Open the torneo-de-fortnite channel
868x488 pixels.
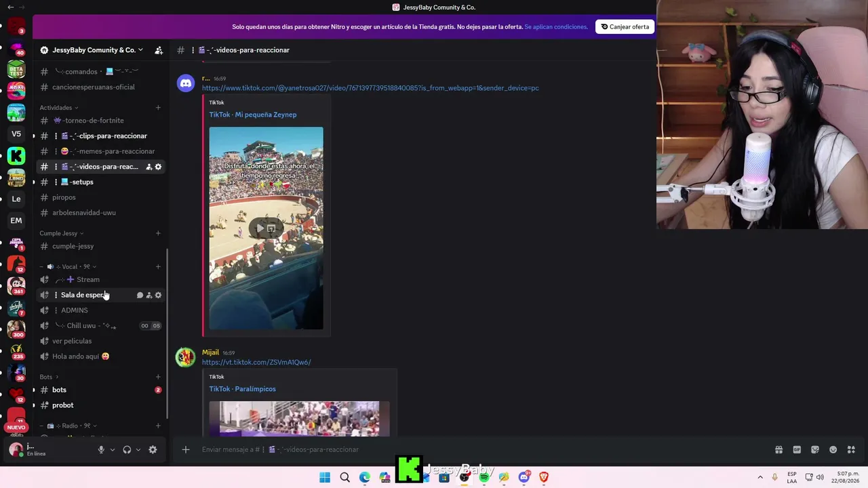pyautogui.click(x=100, y=121)
